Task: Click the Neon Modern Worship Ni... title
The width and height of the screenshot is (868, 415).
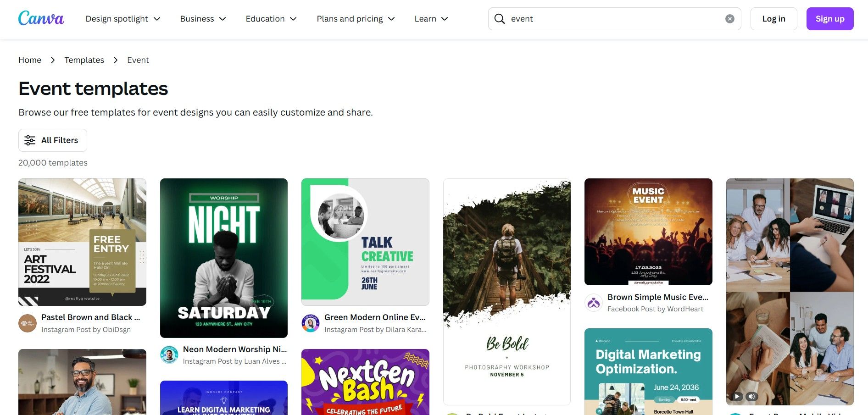Action: coord(235,349)
